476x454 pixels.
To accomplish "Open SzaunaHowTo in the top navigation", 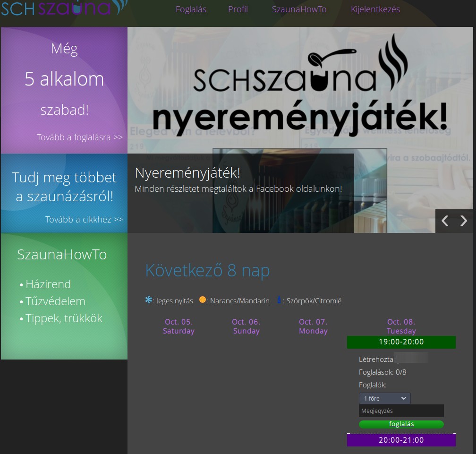I will [x=299, y=9].
